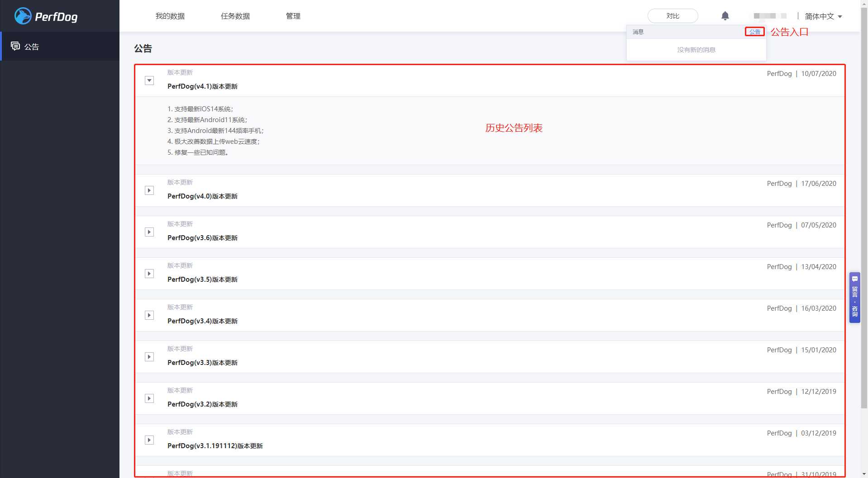The image size is (868, 478).
Task: Click the date 15/01/2020
Action: [819, 350]
